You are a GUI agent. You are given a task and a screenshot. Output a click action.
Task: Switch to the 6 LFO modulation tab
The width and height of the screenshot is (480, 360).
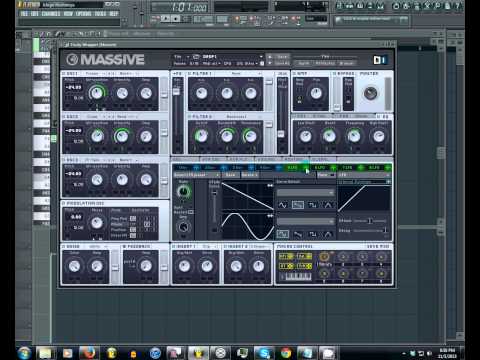(320, 168)
